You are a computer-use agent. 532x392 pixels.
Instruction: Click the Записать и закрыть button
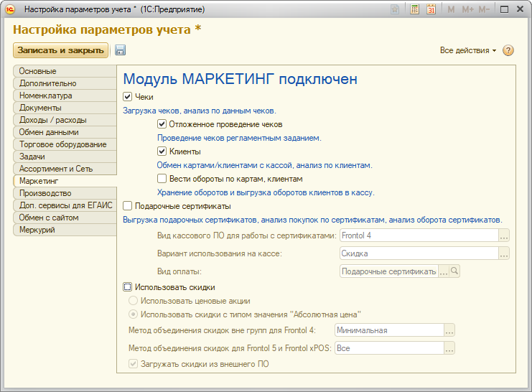61,50
